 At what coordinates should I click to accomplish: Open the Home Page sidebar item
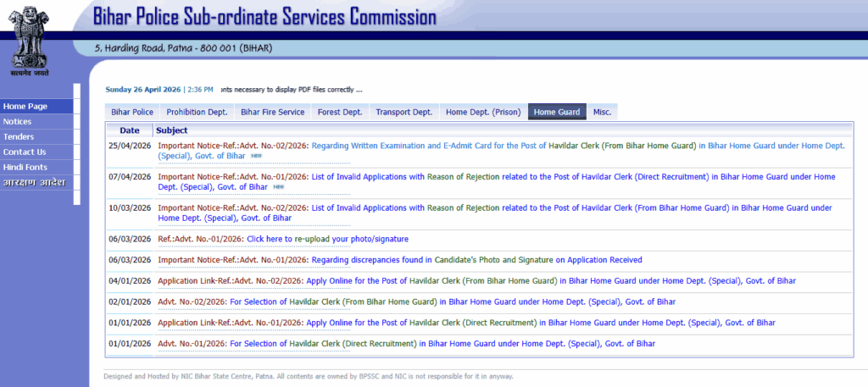coord(25,107)
